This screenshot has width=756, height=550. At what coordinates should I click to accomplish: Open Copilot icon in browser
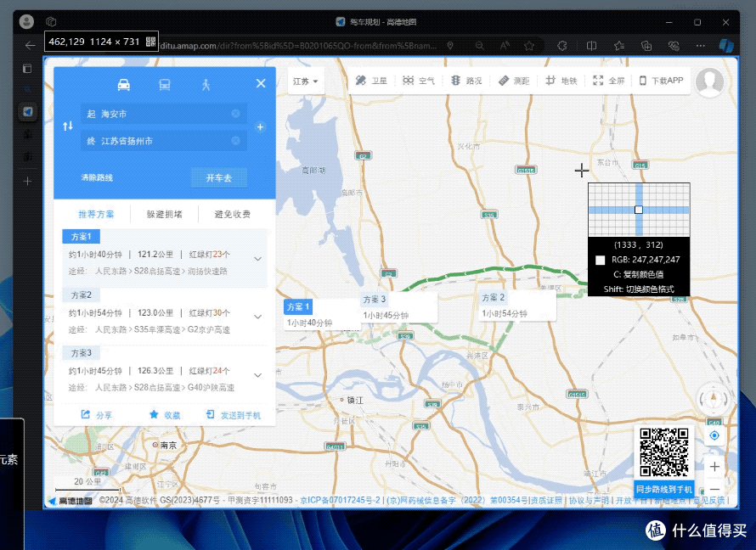(x=726, y=46)
